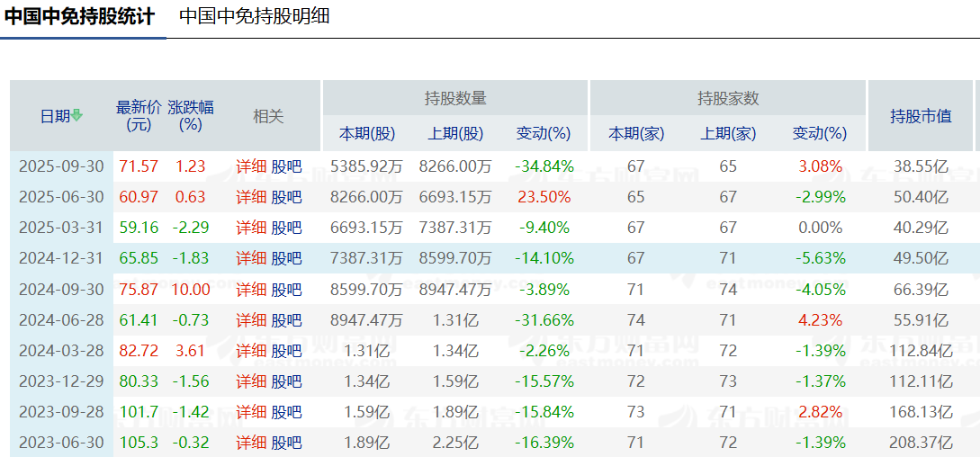Open 详细 link for 2023-09-28
Image resolution: width=980 pixels, height=457 pixels.
(251, 412)
